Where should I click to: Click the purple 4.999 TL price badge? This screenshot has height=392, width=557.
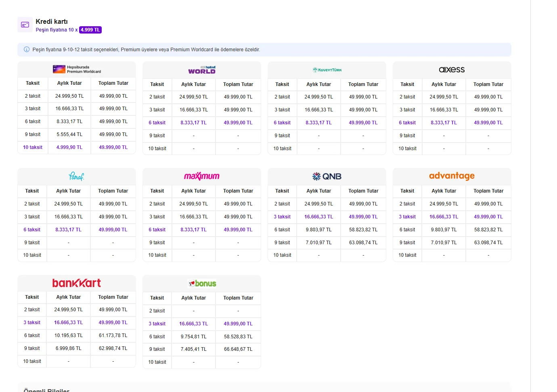pos(90,30)
